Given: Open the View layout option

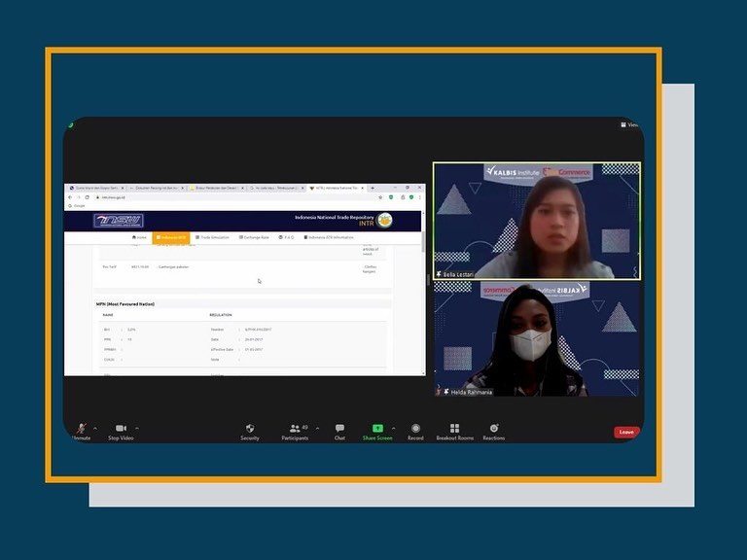Looking at the screenshot, I should click(x=630, y=124).
